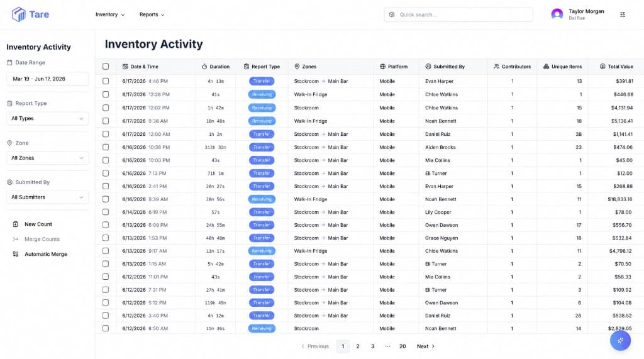This screenshot has width=644, height=359.
Task: Open the All Zones dropdown
Action: click(48, 158)
